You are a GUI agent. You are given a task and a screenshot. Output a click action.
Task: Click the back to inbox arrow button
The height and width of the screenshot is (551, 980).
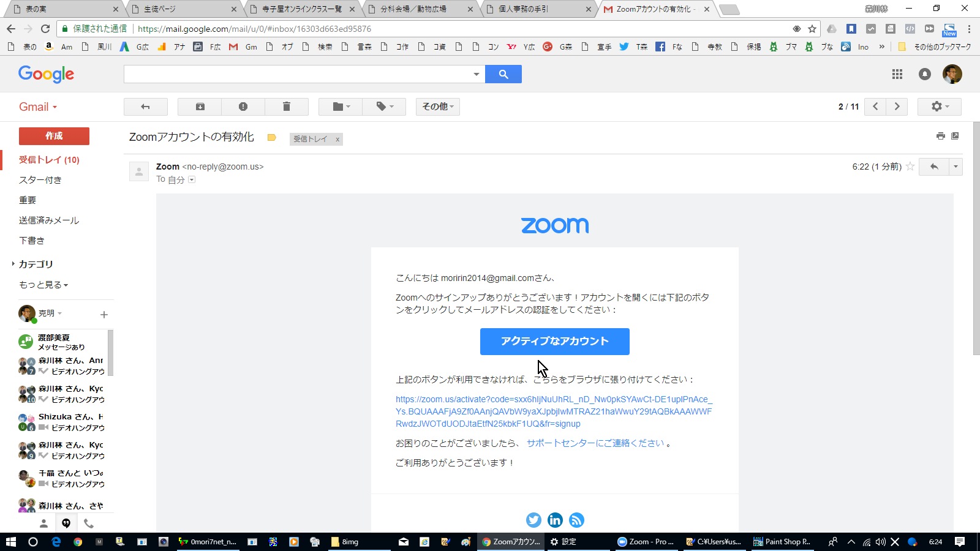click(146, 107)
